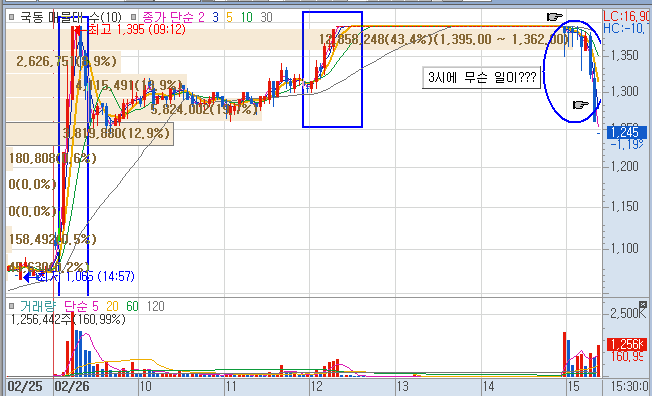
Task: Click the 14 o'clock time axis label
Action: pyautogui.click(x=488, y=386)
